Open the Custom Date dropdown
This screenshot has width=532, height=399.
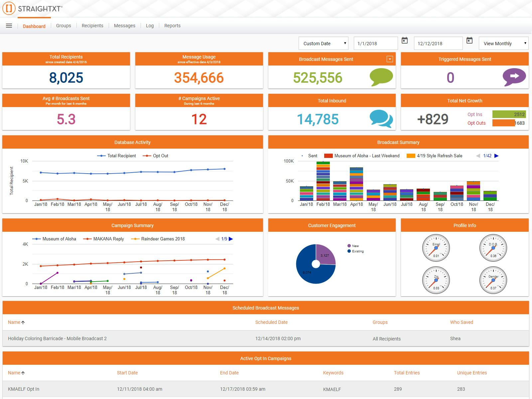coord(323,43)
